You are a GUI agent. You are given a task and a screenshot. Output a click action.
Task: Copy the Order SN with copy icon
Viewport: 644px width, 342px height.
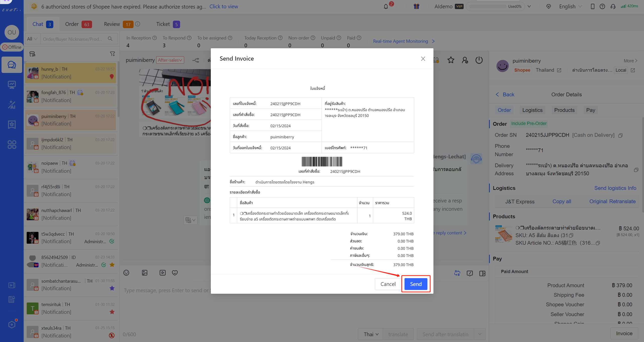[x=620, y=136]
